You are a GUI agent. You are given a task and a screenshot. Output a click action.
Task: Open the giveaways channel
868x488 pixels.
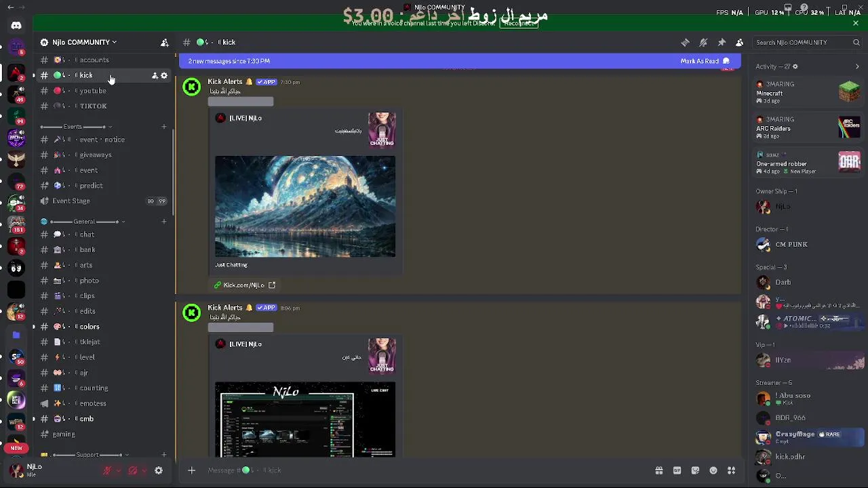(102, 155)
